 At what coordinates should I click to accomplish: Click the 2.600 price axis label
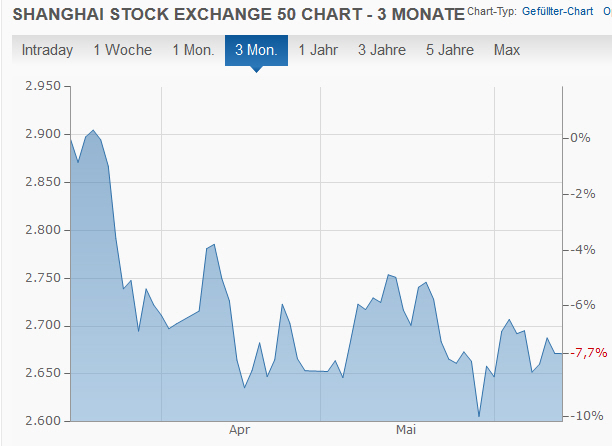(x=42, y=421)
